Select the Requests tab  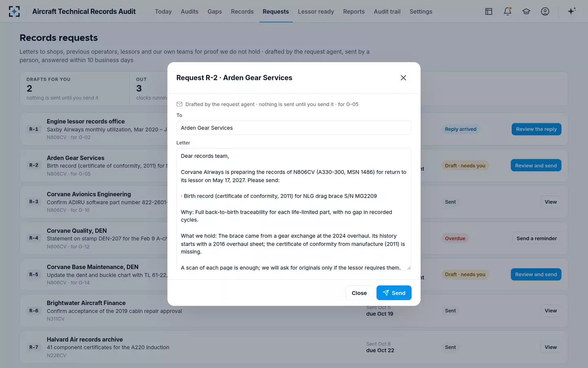(x=276, y=11)
